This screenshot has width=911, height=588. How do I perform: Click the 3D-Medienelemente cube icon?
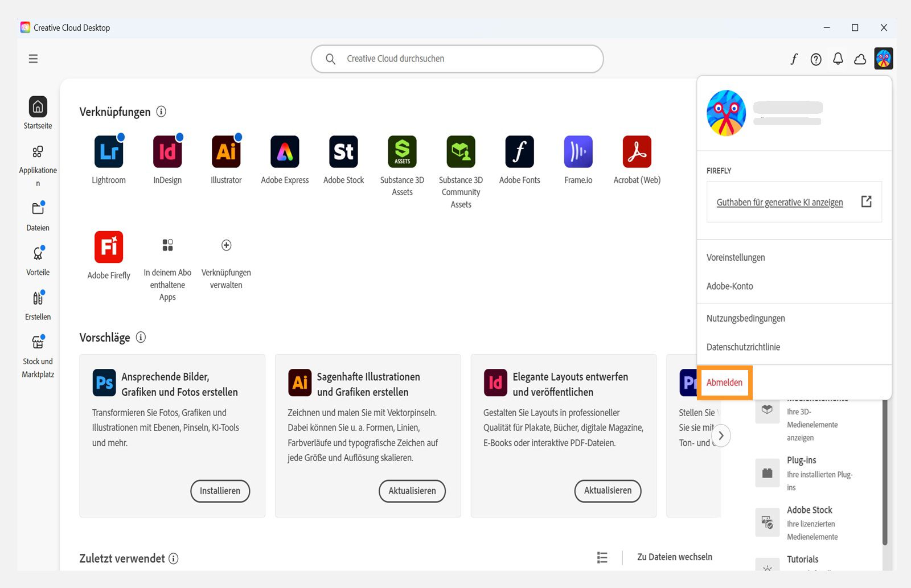tap(767, 409)
